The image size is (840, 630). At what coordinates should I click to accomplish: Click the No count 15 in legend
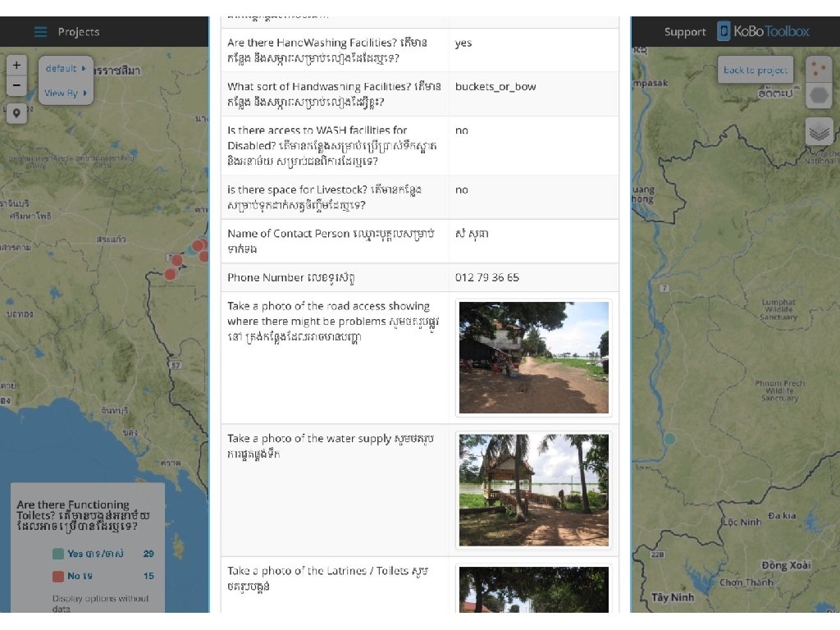pyautogui.click(x=148, y=577)
